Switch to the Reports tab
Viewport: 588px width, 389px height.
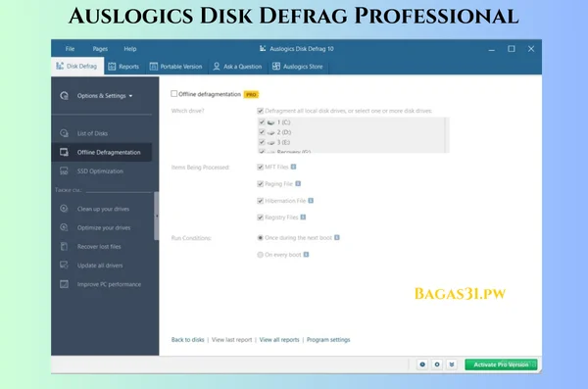click(123, 67)
